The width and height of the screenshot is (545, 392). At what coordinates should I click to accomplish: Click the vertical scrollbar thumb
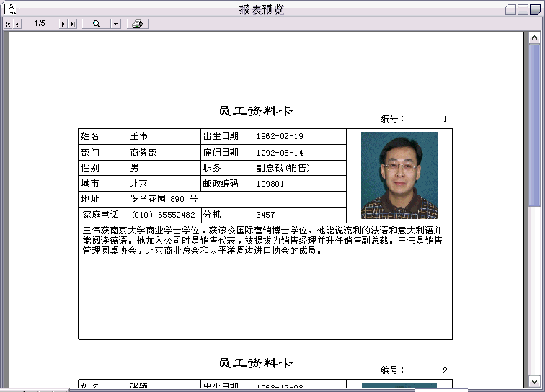click(x=534, y=125)
